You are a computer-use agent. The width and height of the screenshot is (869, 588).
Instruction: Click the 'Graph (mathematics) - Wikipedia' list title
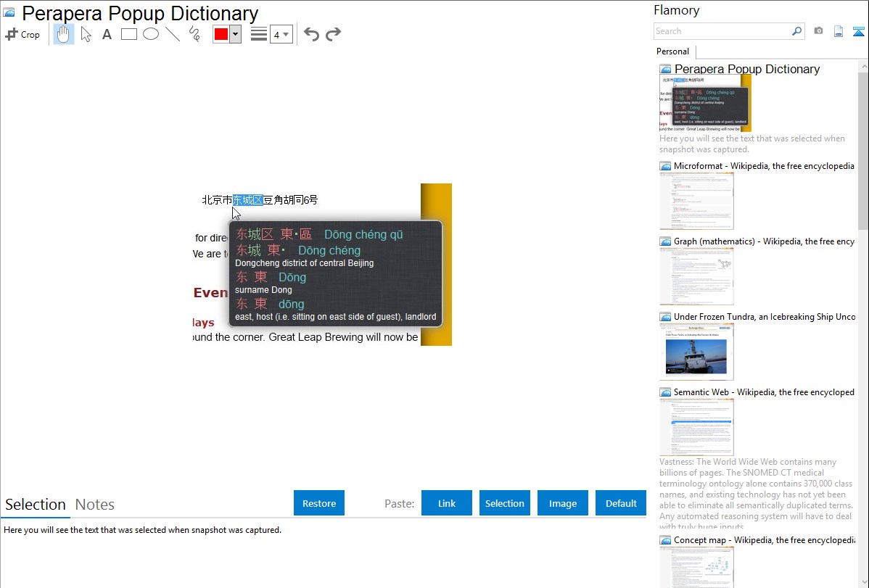click(764, 241)
